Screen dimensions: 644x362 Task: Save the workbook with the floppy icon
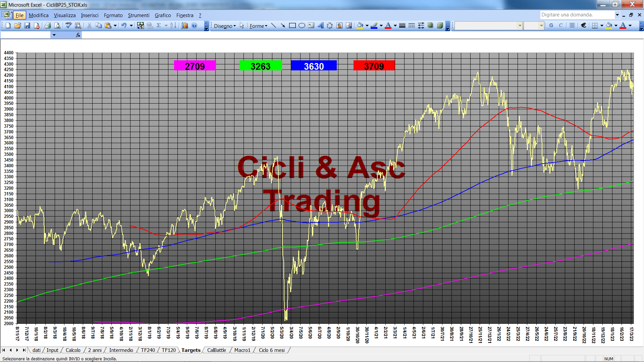tap(27, 25)
